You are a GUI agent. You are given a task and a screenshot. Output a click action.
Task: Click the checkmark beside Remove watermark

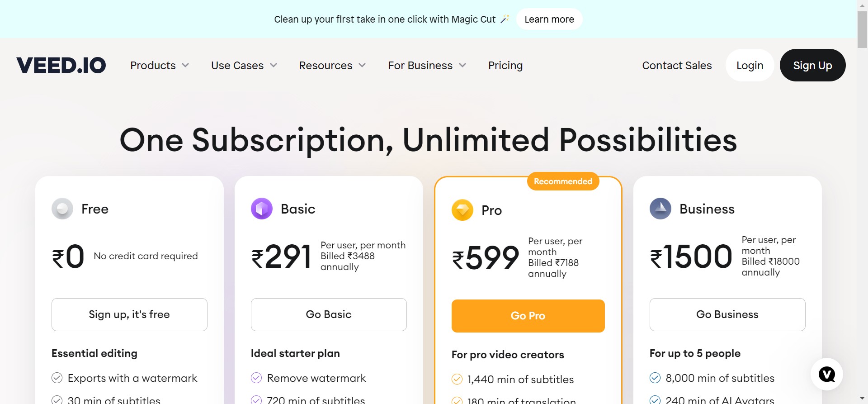point(256,378)
